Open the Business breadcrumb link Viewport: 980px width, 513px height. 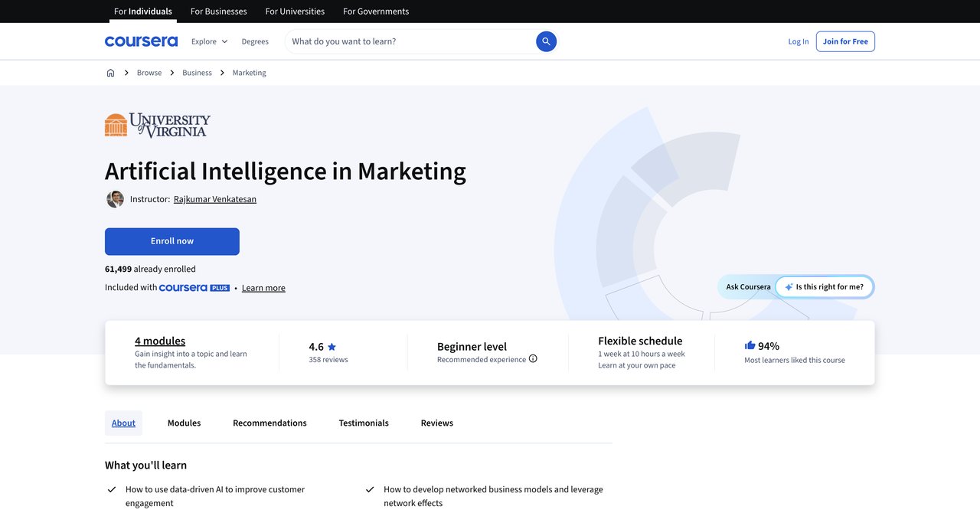click(x=197, y=73)
